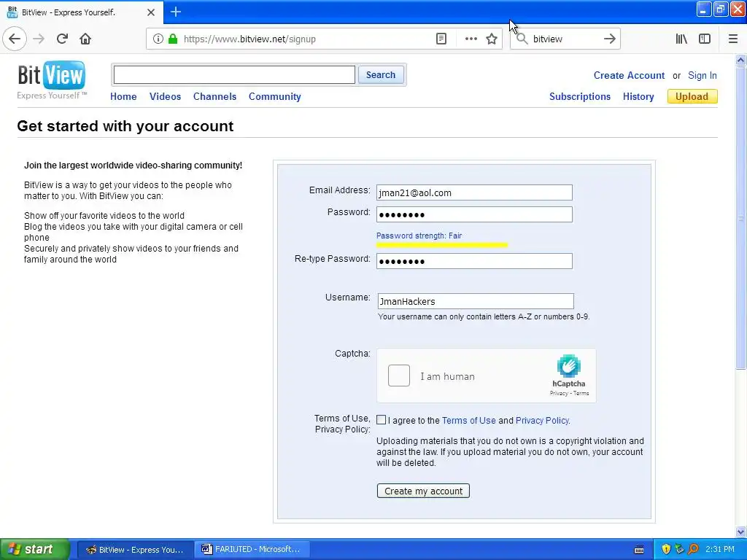Click the hCaptcha logo icon
The image size is (747, 560).
[x=569, y=366]
